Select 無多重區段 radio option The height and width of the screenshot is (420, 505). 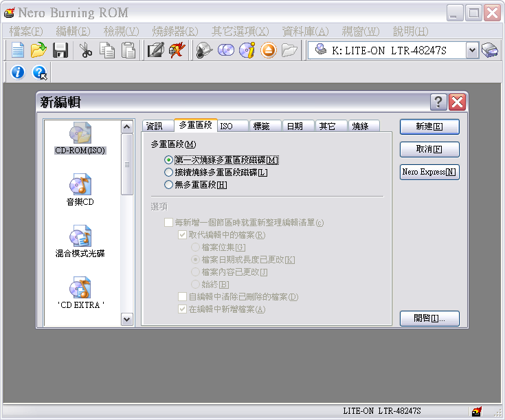pos(196,185)
